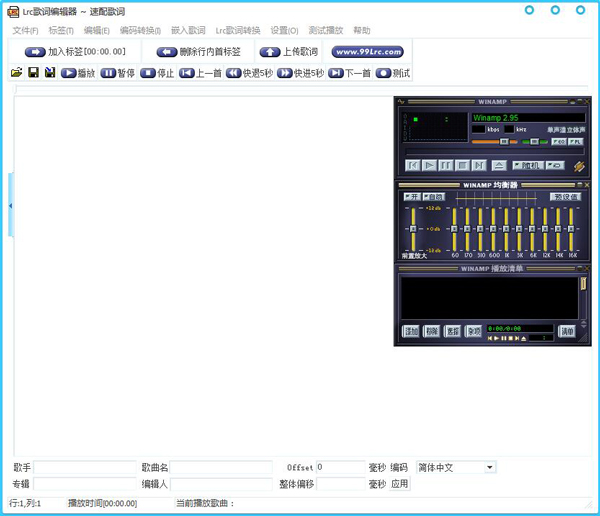Screen dimensions: 600x516
Task: Toggle equalizer 开 on button
Action: pyautogui.click(x=412, y=197)
